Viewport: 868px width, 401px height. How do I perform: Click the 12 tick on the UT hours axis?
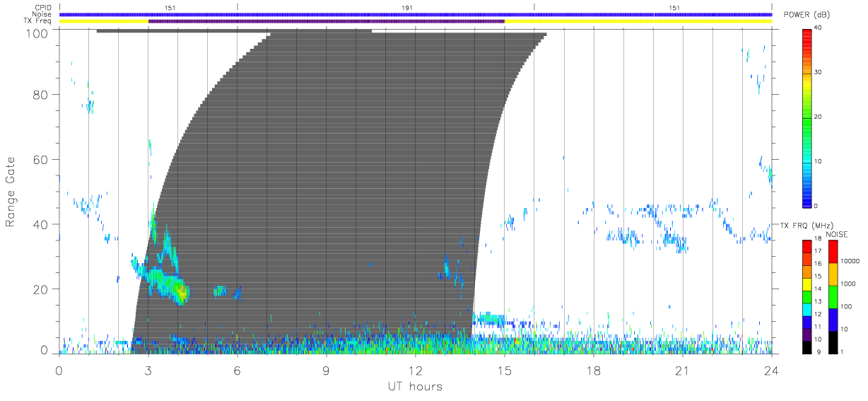pyautogui.click(x=416, y=370)
